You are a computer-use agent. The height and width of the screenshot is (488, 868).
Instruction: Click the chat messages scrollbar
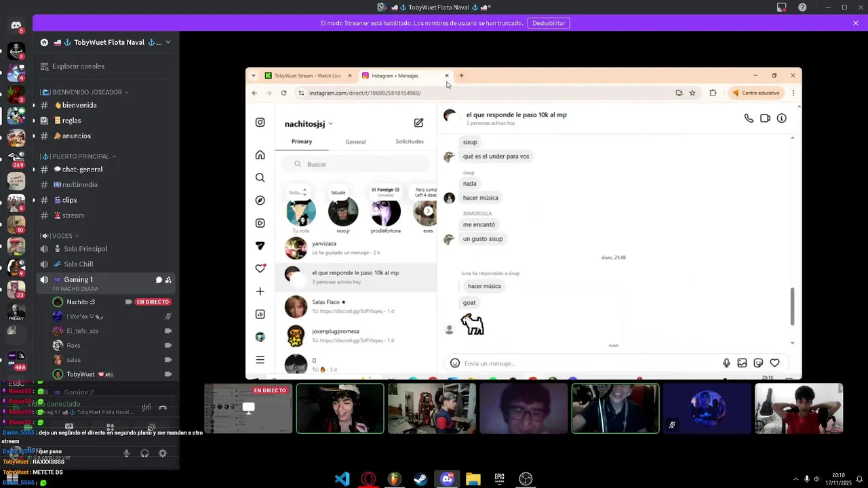(x=792, y=306)
